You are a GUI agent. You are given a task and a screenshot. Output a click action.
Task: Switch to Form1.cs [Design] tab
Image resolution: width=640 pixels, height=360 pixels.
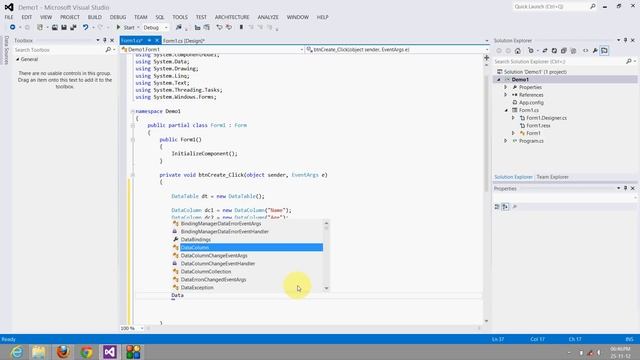point(184,41)
